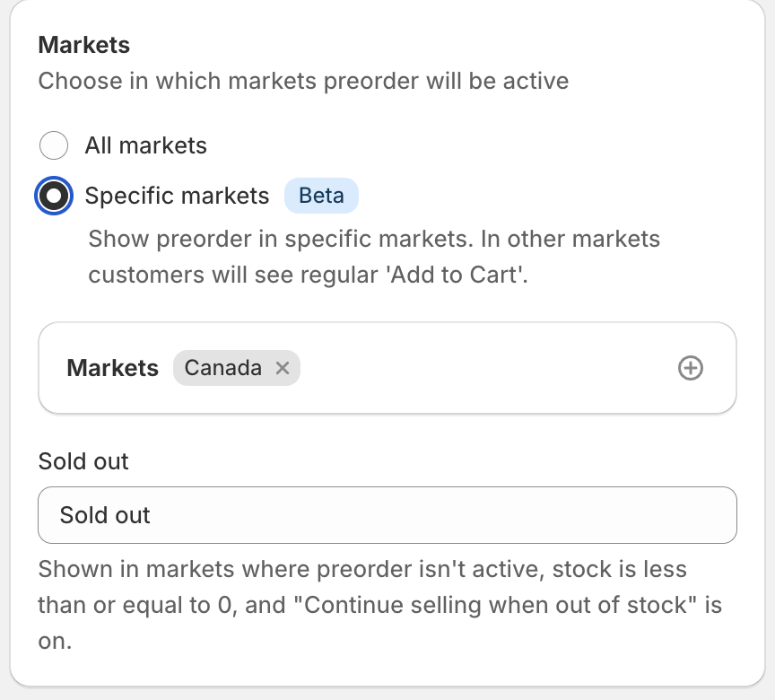
Task: Remove the Canada market tag
Action: click(283, 368)
